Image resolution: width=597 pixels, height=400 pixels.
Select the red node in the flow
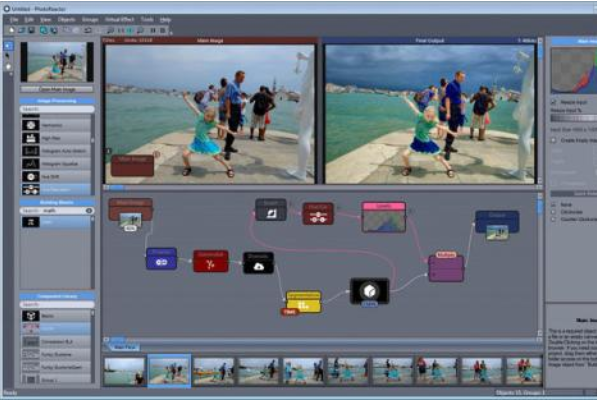pos(211,261)
